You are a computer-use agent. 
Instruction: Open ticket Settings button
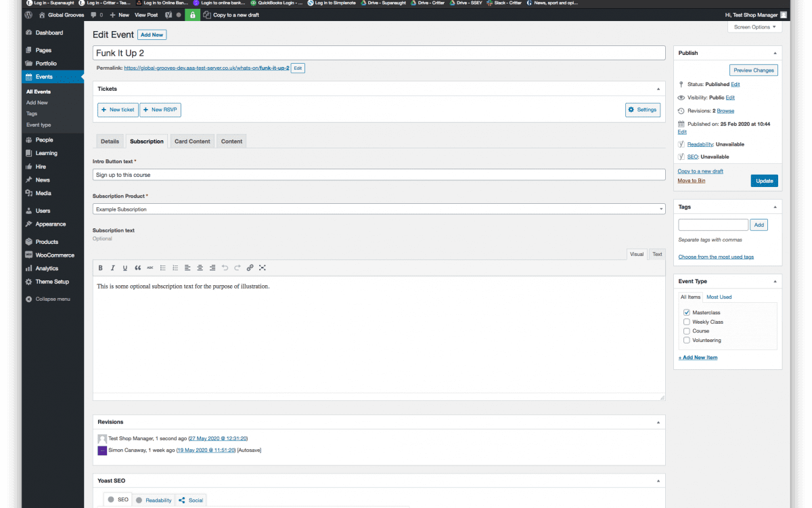[x=643, y=110]
